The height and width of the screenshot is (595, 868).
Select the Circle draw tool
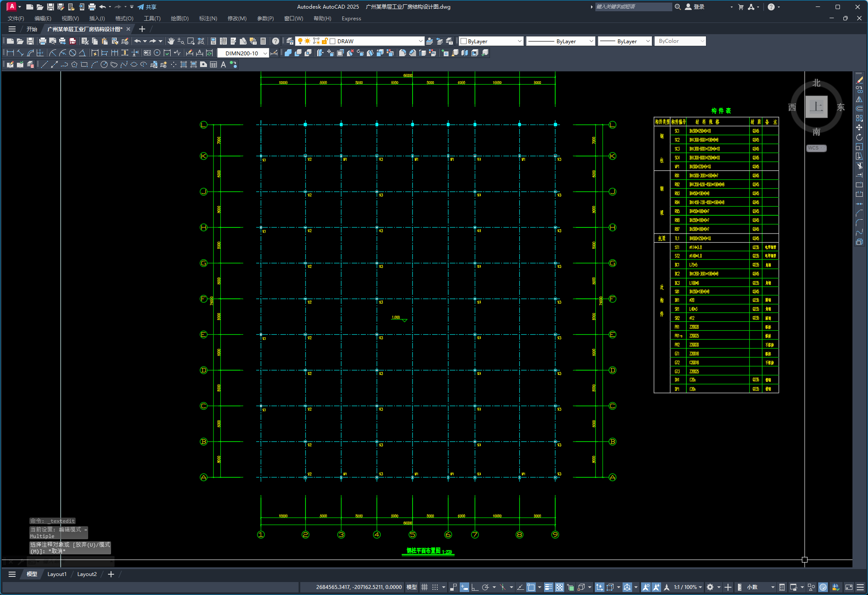(104, 64)
